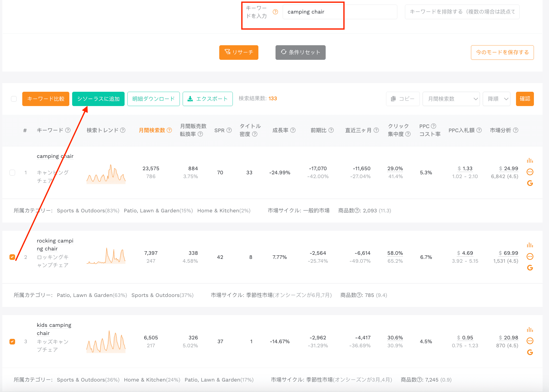
Task: Open the 月間検索数 sort field dropdown
Action: pos(451,99)
